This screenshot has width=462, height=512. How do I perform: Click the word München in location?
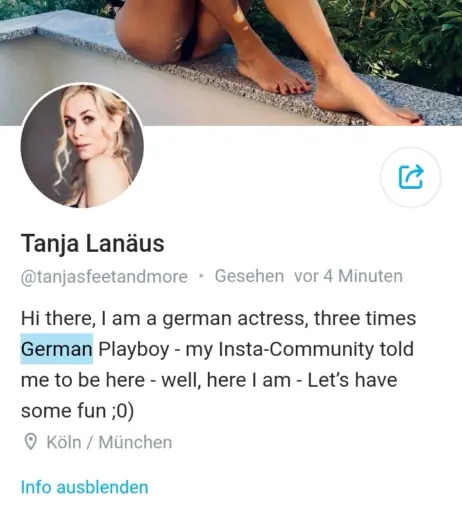135,442
